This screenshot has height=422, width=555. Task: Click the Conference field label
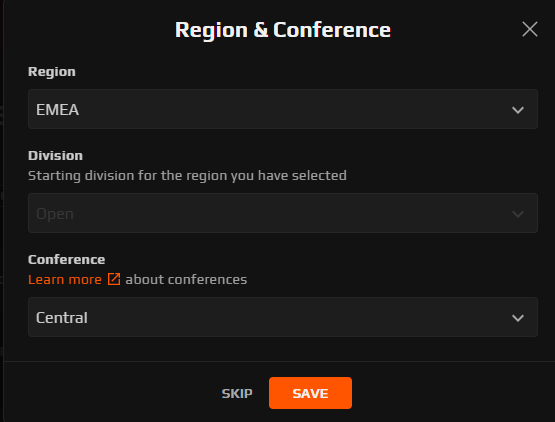point(67,260)
